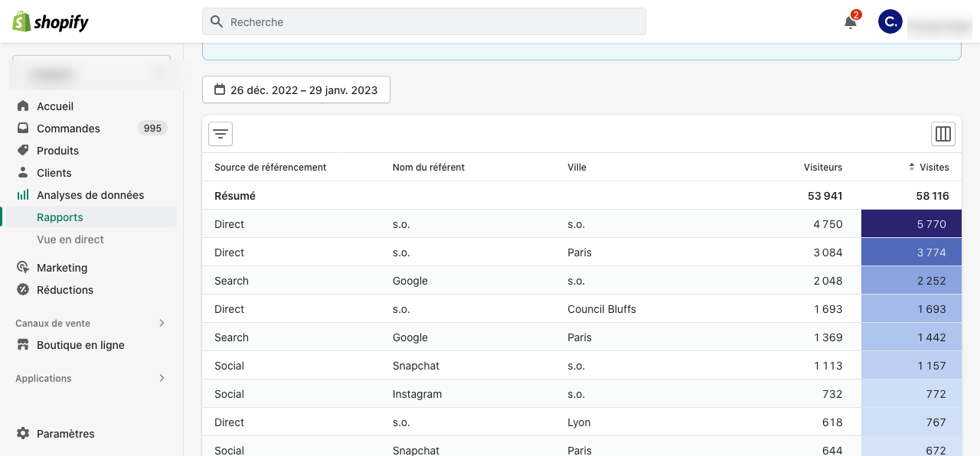Viewport: 980px width, 456px height.
Task: Open the notifications bell
Action: click(851, 22)
